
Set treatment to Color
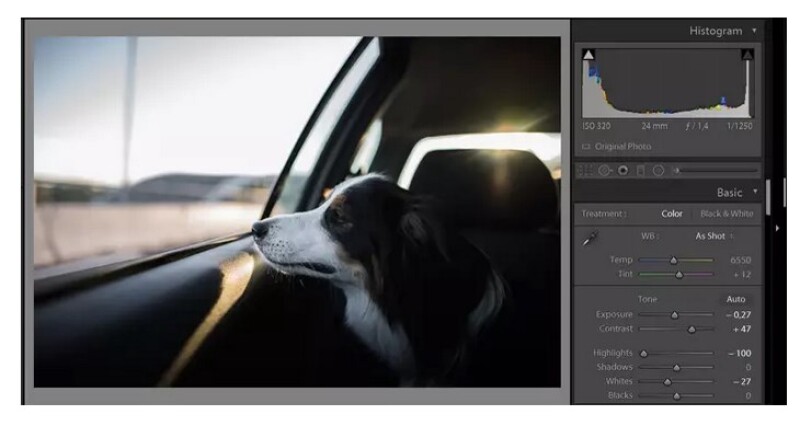pyautogui.click(x=672, y=213)
